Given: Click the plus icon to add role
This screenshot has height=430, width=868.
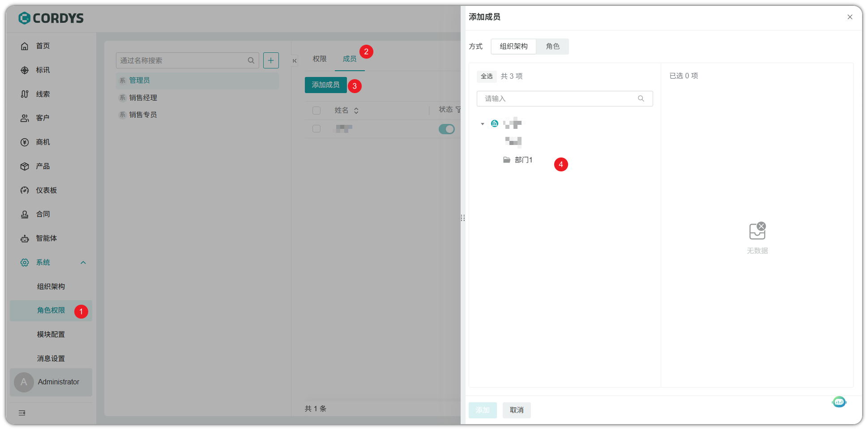Looking at the screenshot, I should pyautogui.click(x=271, y=60).
